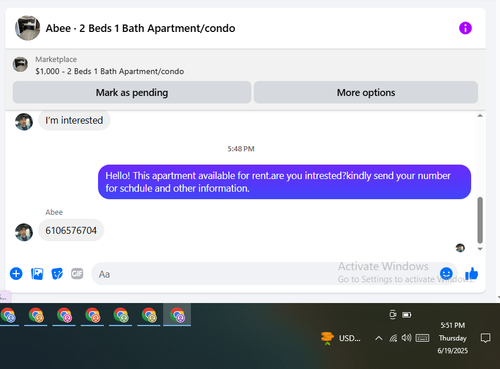Open the touch keyboard tray icon
Image resolution: width=500 pixels, height=369 pixels.
point(422,338)
